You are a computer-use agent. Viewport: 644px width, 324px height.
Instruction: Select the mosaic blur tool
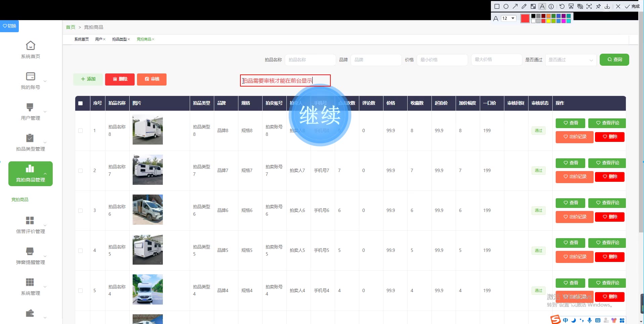(533, 6)
